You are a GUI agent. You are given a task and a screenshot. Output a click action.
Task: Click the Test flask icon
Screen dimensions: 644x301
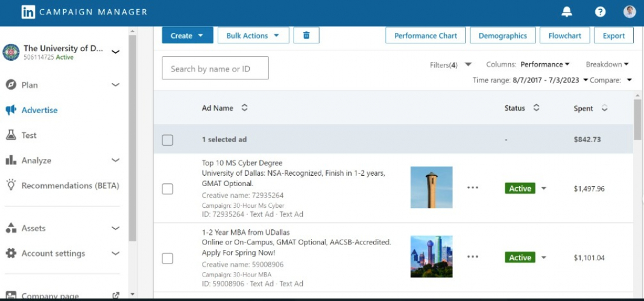point(11,135)
